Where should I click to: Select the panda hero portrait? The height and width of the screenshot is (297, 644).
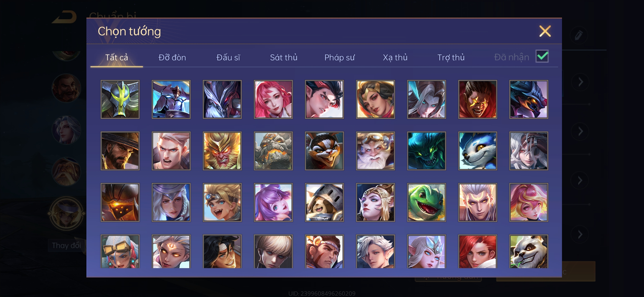[x=528, y=251]
